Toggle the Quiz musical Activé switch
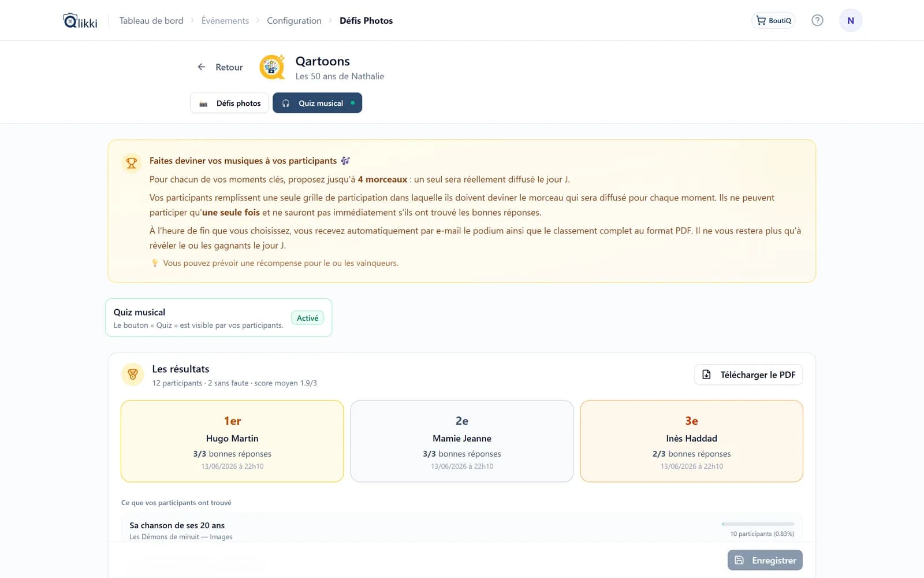 [x=307, y=318]
